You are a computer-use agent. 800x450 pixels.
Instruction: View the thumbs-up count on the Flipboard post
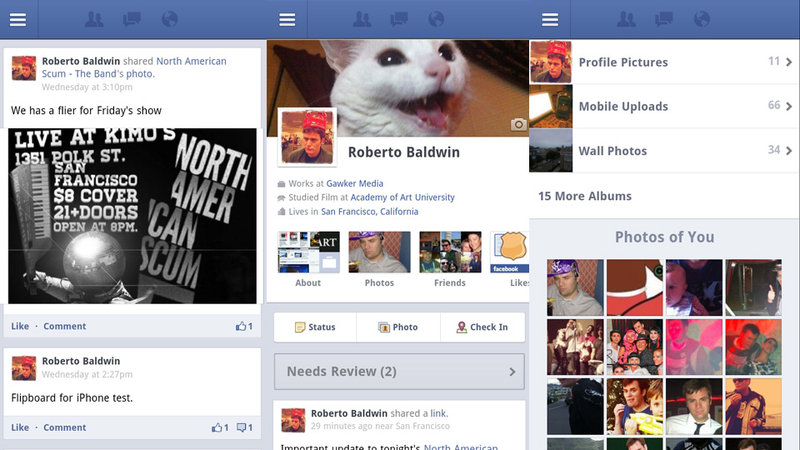point(220,428)
